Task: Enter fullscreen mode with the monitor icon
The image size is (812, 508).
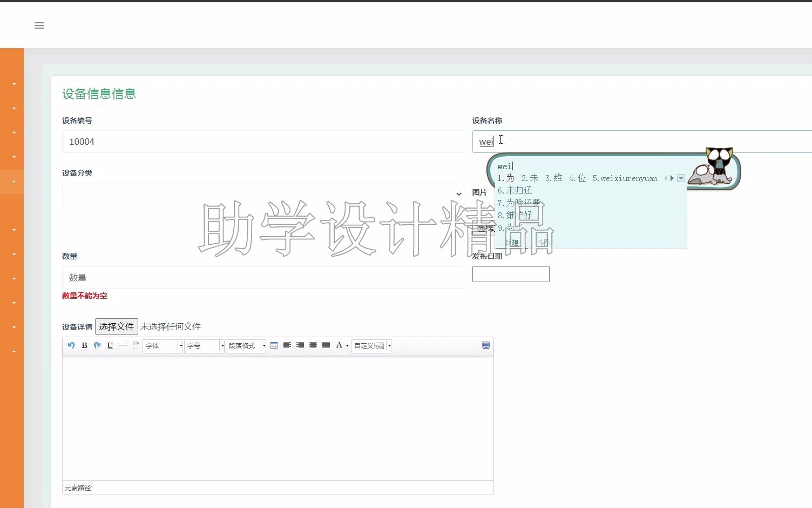Action: click(485, 345)
